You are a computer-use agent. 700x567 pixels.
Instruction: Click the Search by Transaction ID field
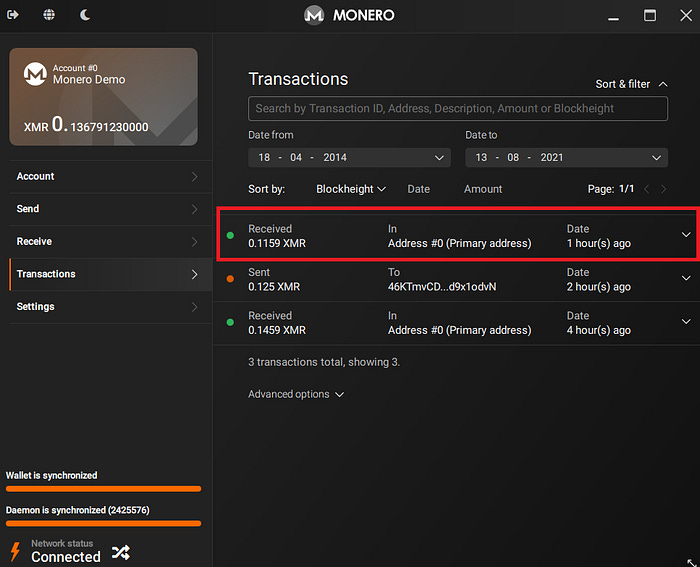click(458, 108)
